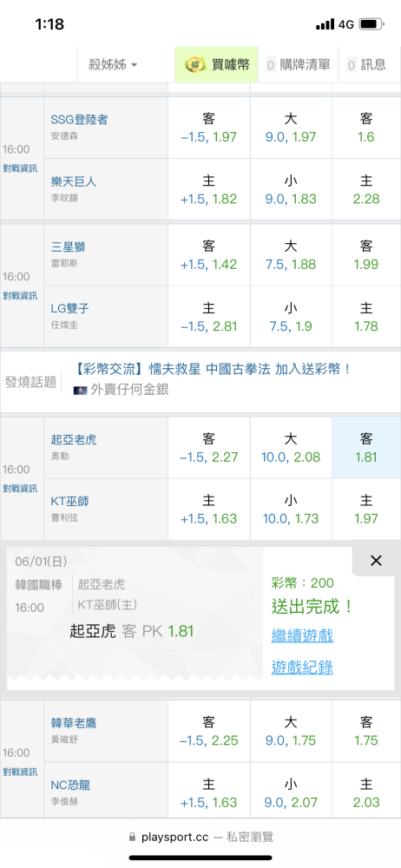The width and height of the screenshot is (401, 868).
Task: Open 對戰資訊 for SSG vs 樂天巨人
Action: (20, 168)
